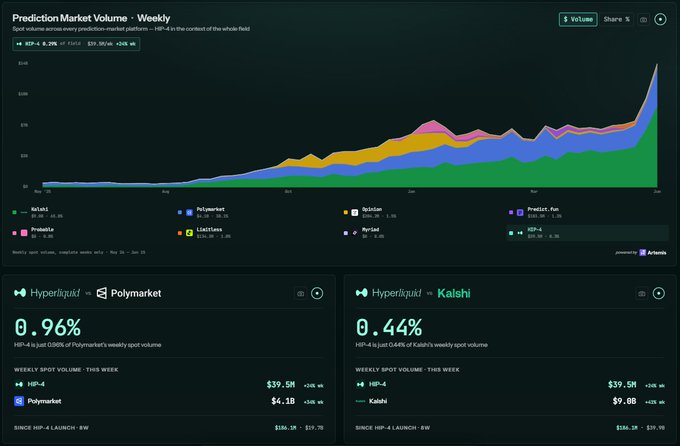Click SINCE HIP-4 LAUNCH · 8W in Polymarket card
Screen dimensions: 680x446
tap(51, 428)
